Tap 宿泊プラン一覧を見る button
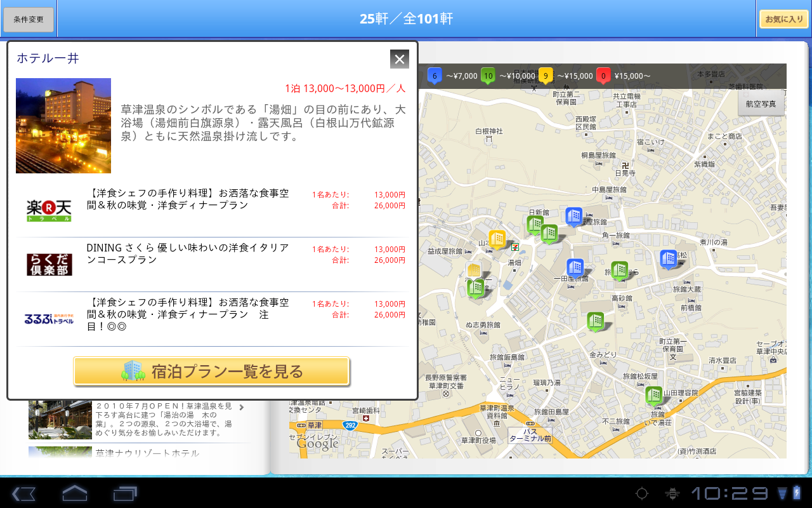Viewport: 812px width, 508px height. [x=212, y=371]
